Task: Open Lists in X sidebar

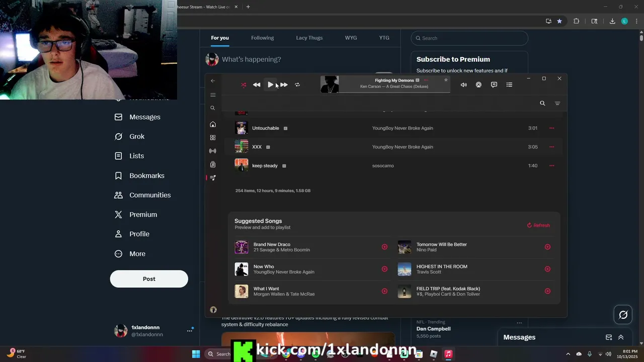Action: pyautogui.click(x=129, y=156)
